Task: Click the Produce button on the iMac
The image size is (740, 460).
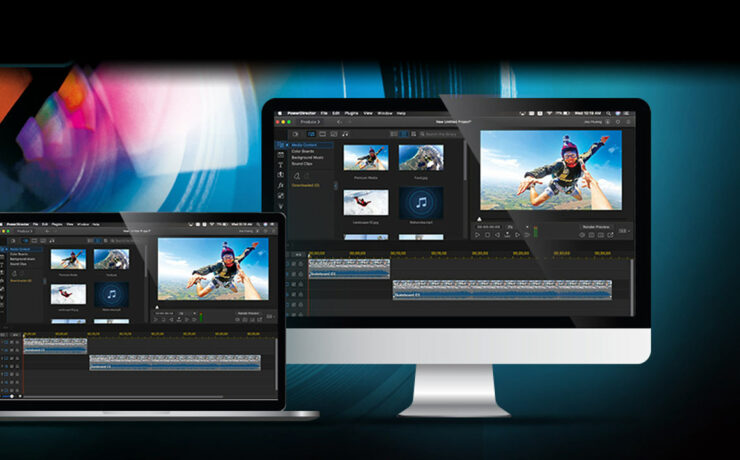Action: pyautogui.click(x=310, y=122)
